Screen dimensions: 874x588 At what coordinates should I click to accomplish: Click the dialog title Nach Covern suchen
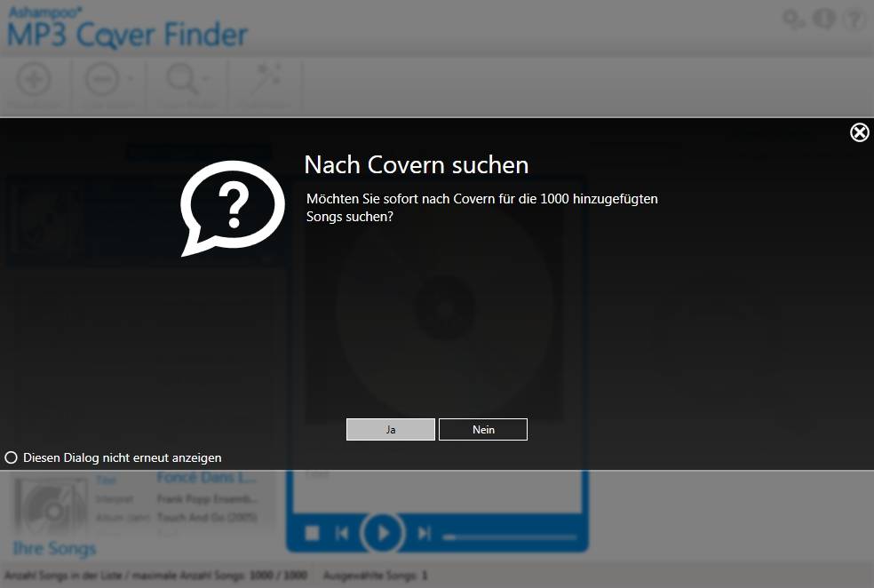(417, 165)
